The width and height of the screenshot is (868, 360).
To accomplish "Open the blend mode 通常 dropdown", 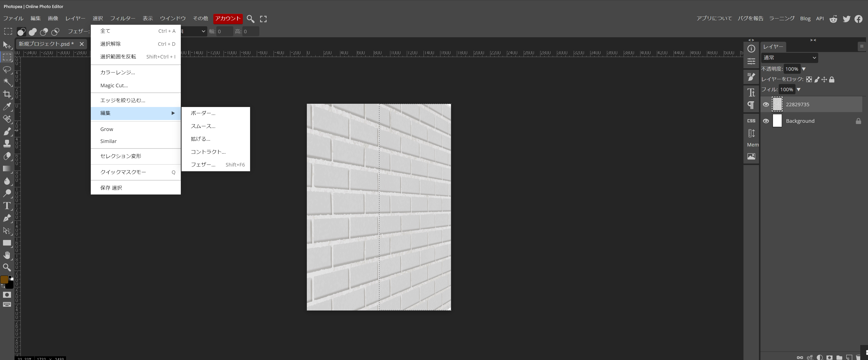I will [x=789, y=57].
